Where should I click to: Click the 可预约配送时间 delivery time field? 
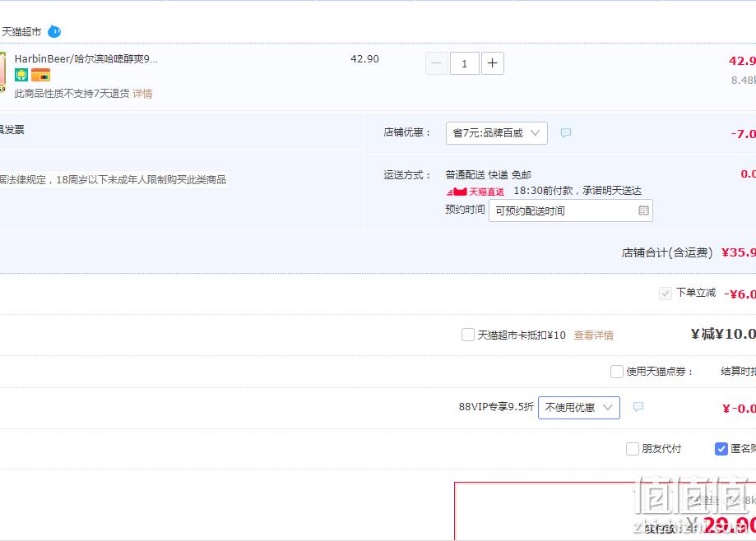coord(571,210)
